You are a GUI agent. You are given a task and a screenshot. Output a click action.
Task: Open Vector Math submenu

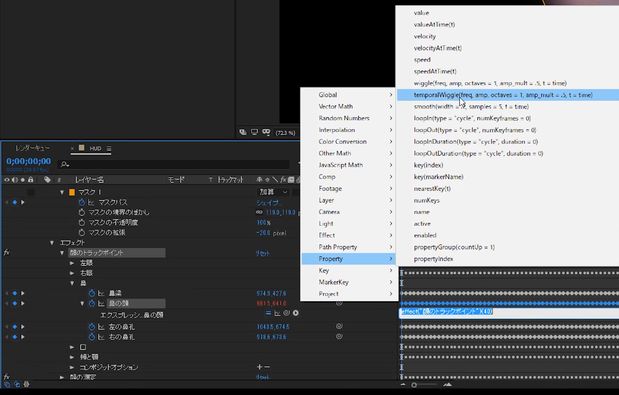[349, 107]
